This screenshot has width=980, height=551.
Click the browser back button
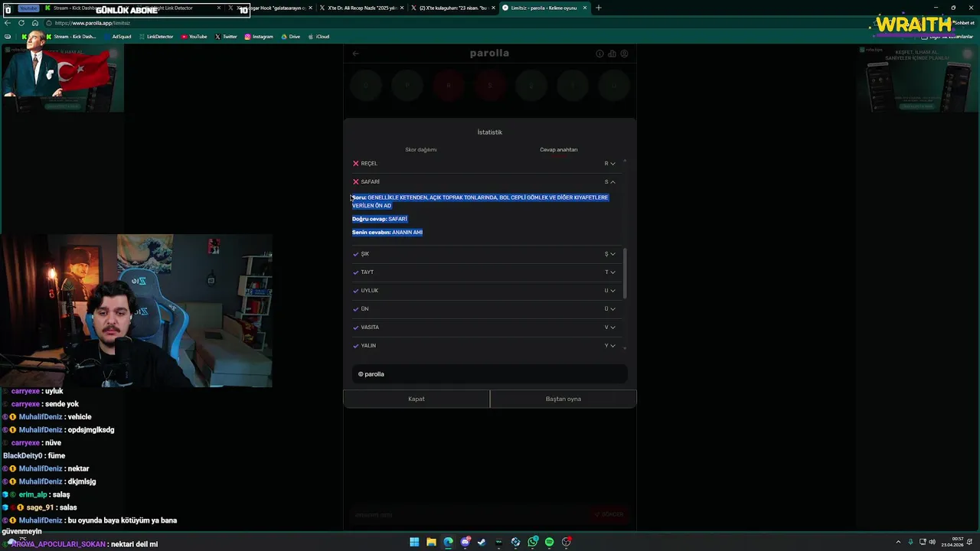tap(8, 23)
